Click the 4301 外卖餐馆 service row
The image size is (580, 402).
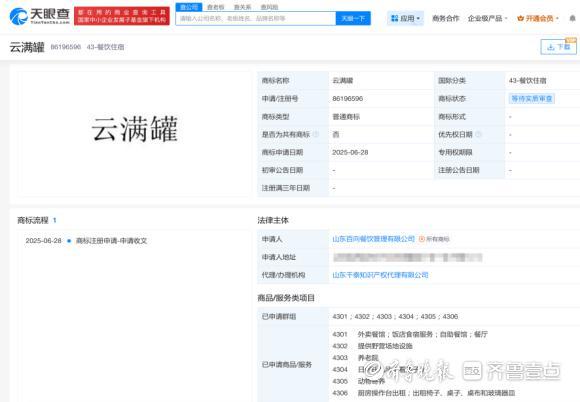click(x=410, y=334)
